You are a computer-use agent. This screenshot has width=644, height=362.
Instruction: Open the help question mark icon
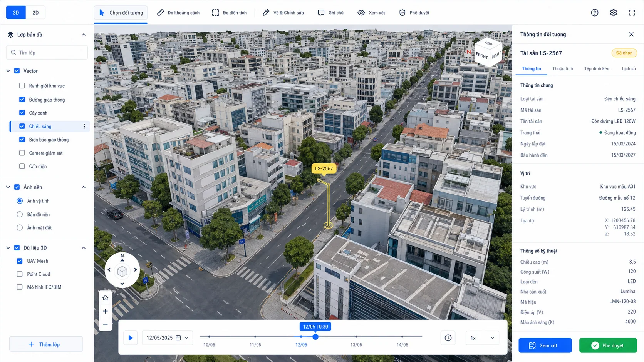click(595, 13)
